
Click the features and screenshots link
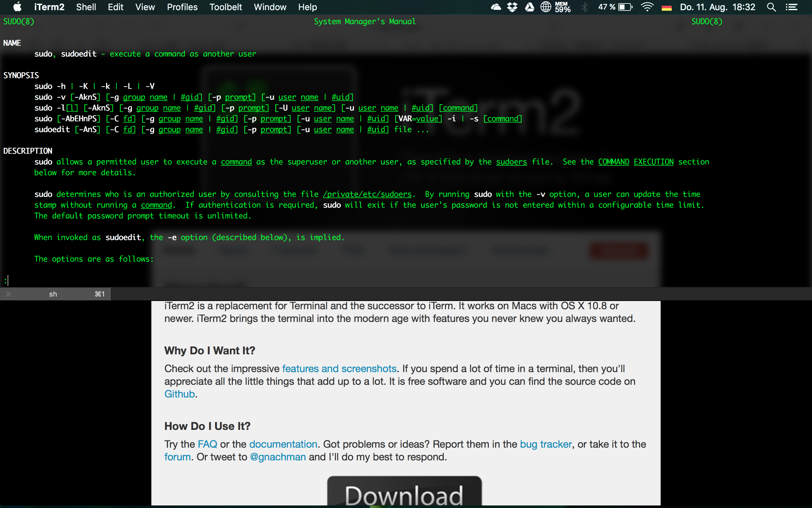[x=339, y=369]
